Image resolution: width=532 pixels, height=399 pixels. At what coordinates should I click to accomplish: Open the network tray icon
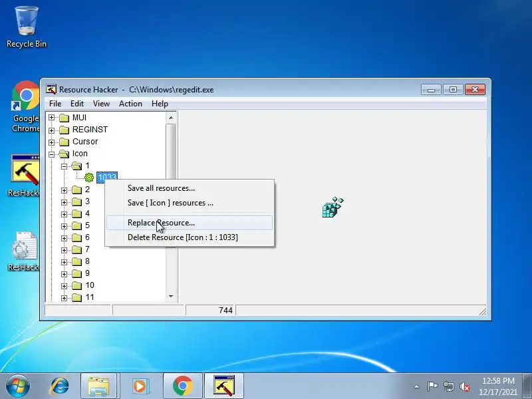click(449, 386)
